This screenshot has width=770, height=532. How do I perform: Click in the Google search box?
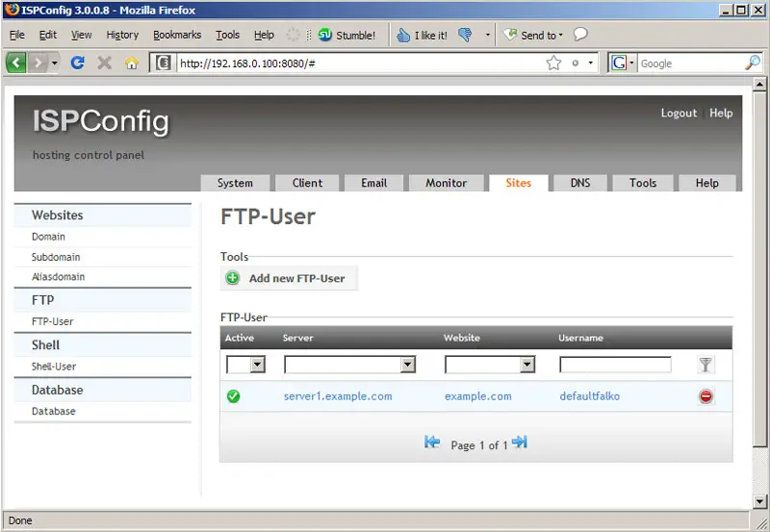(x=691, y=63)
